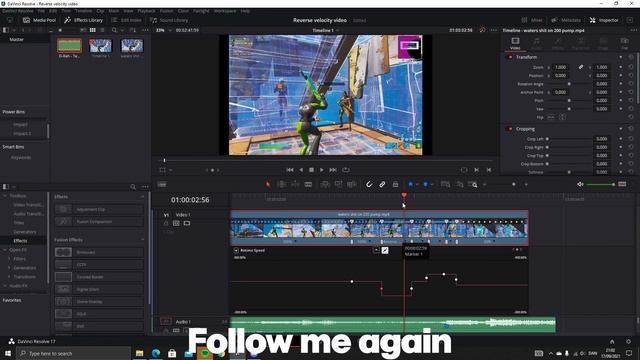Toggle the position lock icon
This screenshot has height=360, width=640.
(396, 184)
